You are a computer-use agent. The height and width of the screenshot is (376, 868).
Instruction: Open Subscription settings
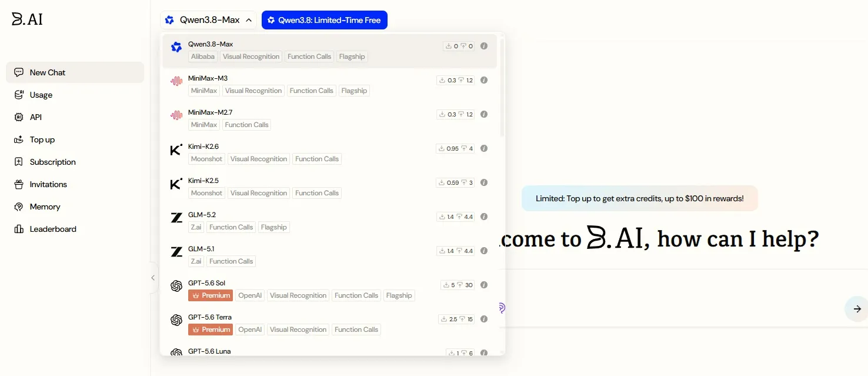click(75, 162)
